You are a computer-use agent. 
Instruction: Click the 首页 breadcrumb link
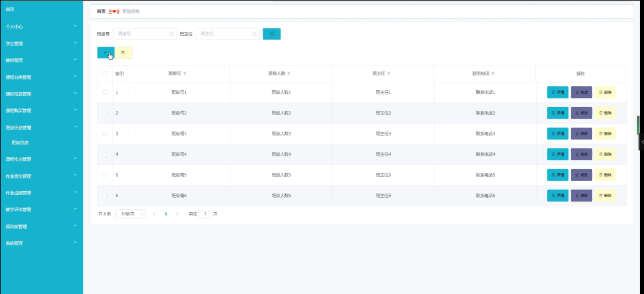tap(101, 11)
